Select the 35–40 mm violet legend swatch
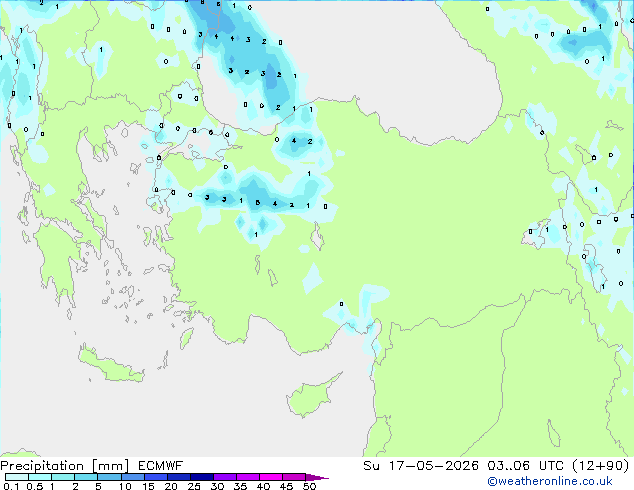Image resolution: width=634 pixels, height=490 pixels. click(247, 477)
